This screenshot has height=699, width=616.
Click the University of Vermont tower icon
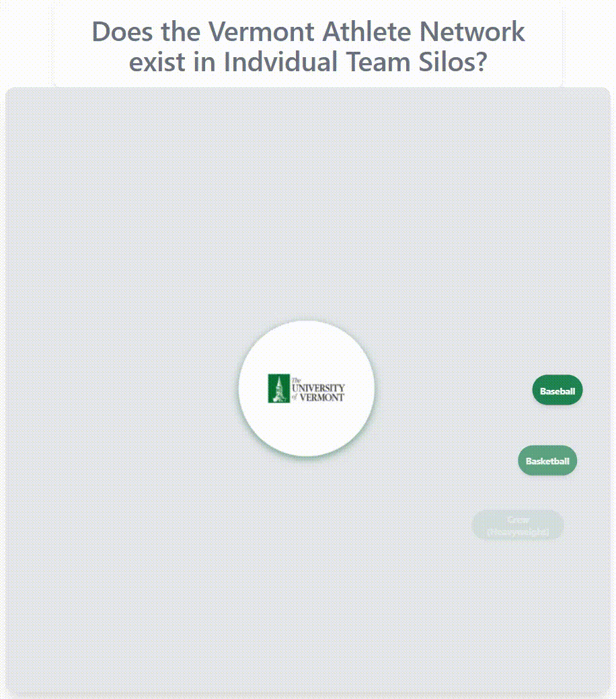tap(278, 388)
